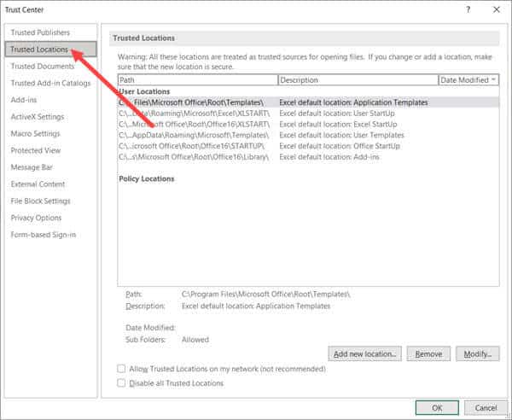Open the Date Modified column dropdown arrow
The width and height of the screenshot is (512, 420).
pyautogui.click(x=493, y=79)
